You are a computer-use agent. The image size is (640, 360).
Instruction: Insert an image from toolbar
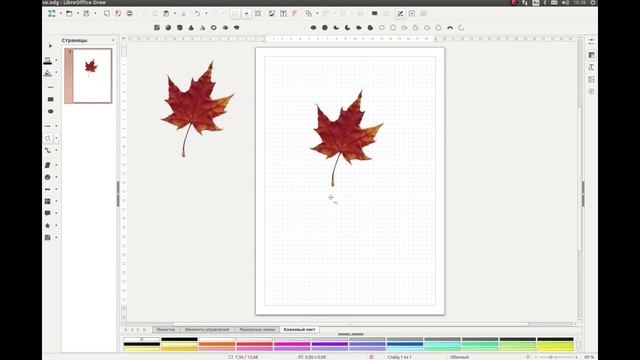[272, 13]
